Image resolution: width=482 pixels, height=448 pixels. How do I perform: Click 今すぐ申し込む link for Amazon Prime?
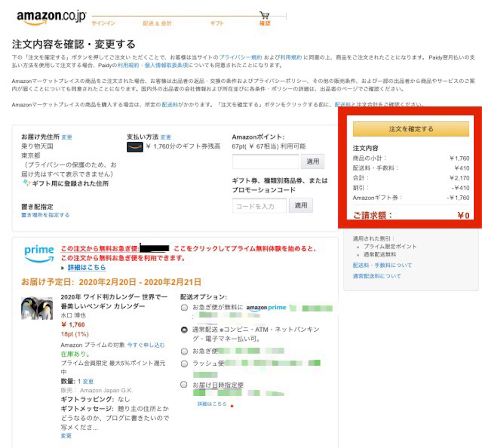146,345
